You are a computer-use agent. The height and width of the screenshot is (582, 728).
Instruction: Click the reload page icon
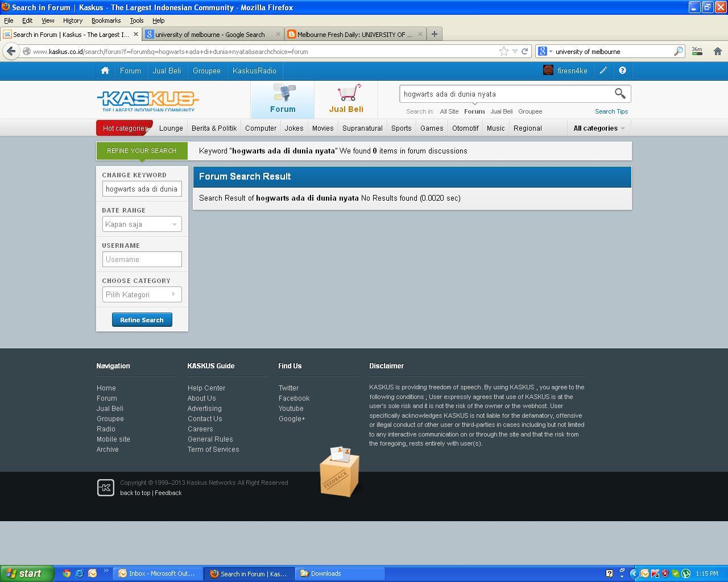[x=525, y=51]
